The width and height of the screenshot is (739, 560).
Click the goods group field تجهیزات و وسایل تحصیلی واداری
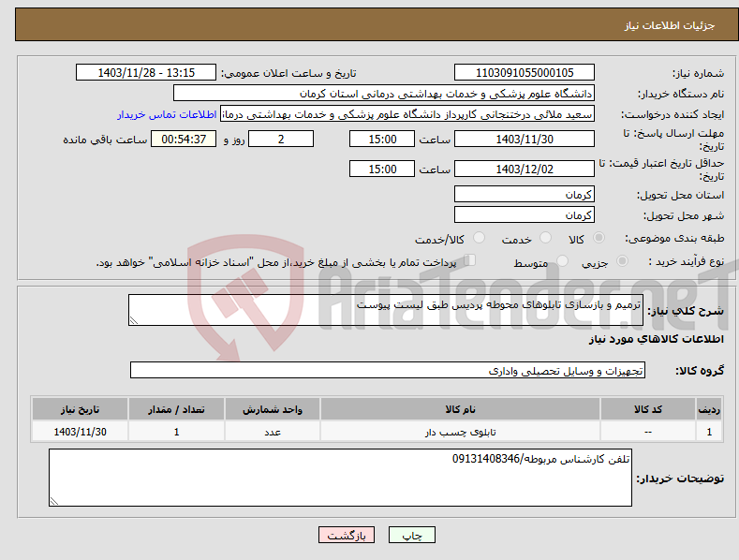click(x=388, y=371)
